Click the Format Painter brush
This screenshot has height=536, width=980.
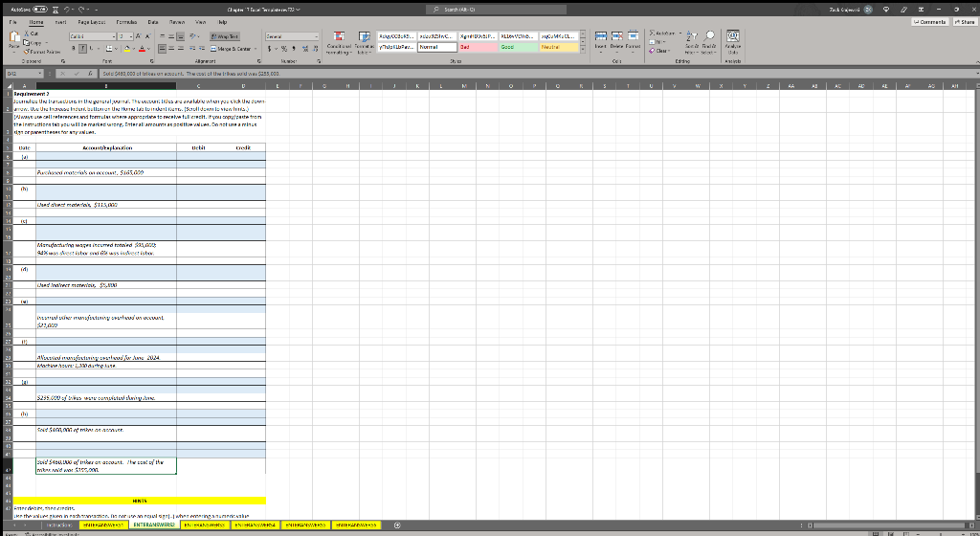27,52
